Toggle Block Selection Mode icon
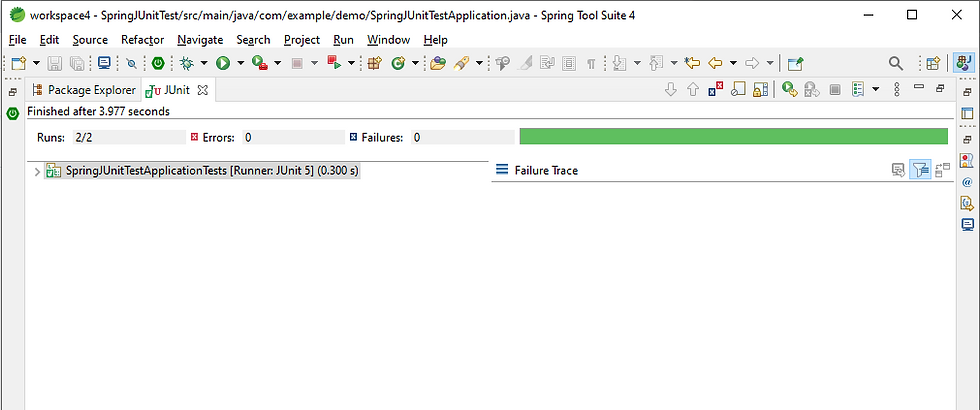980x410 pixels. (569, 63)
